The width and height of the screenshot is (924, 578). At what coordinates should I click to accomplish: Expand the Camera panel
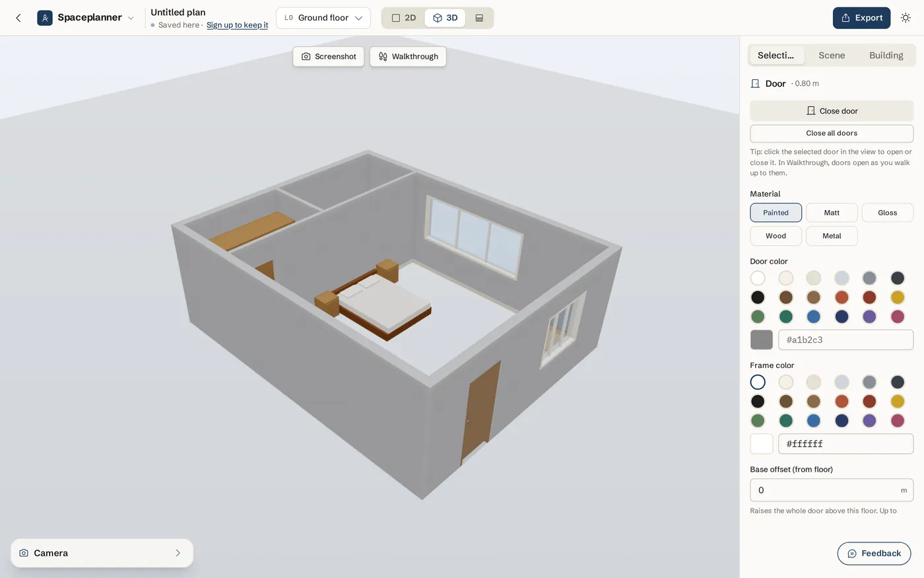102,553
